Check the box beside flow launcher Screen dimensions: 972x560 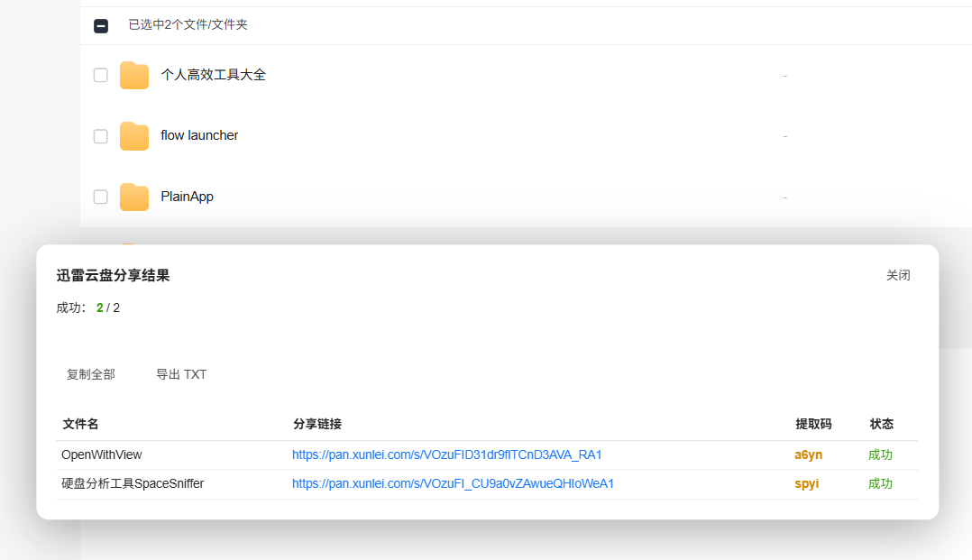(100, 136)
